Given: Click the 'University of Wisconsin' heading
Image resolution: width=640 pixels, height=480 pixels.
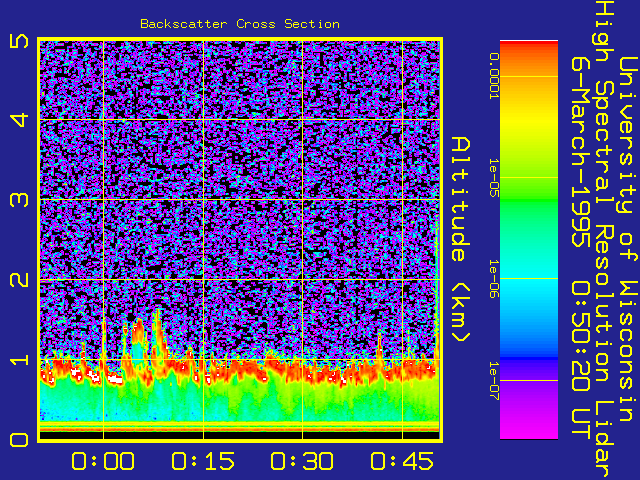Looking at the screenshot, I should tap(628, 239).
